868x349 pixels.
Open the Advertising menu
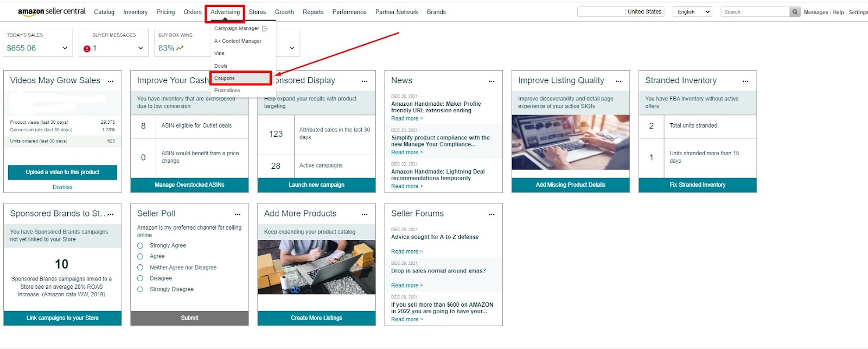click(x=225, y=12)
